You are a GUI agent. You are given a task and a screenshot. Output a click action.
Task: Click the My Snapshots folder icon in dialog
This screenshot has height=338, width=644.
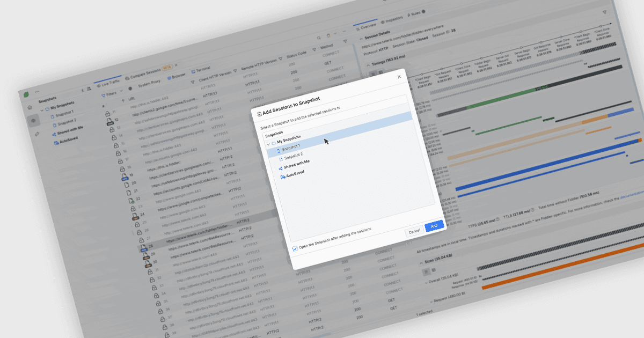pos(274,143)
